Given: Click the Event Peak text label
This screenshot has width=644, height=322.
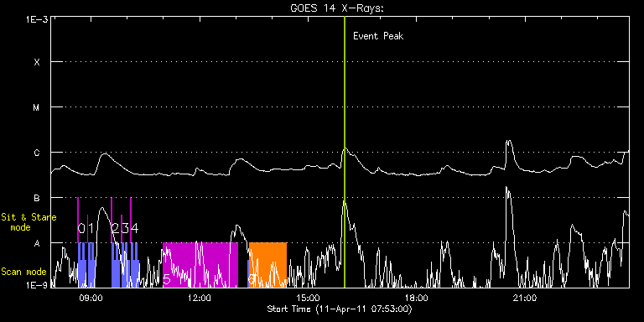Looking at the screenshot, I should click(x=378, y=36).
